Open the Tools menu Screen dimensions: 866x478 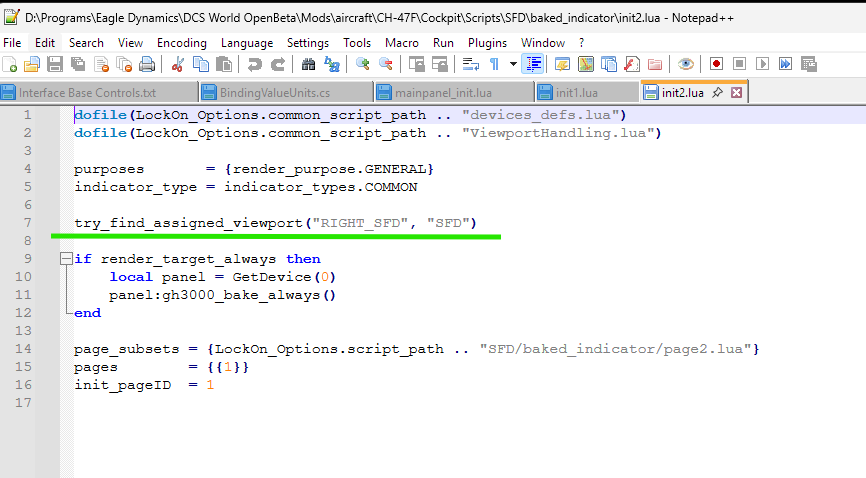pos(357,43)
